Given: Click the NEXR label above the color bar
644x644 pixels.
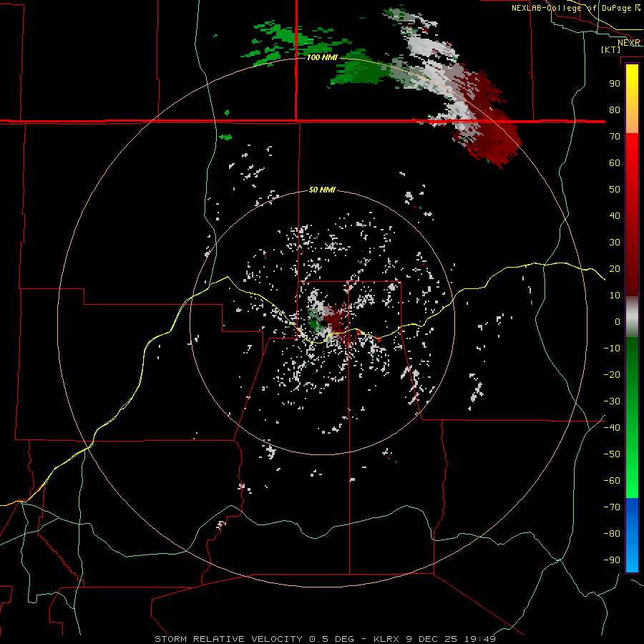Looking at the screenshot, I should [x=628, y=43].
